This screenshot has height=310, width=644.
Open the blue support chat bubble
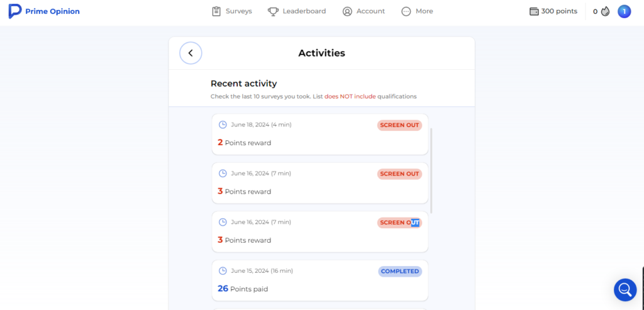coord(625,290)
